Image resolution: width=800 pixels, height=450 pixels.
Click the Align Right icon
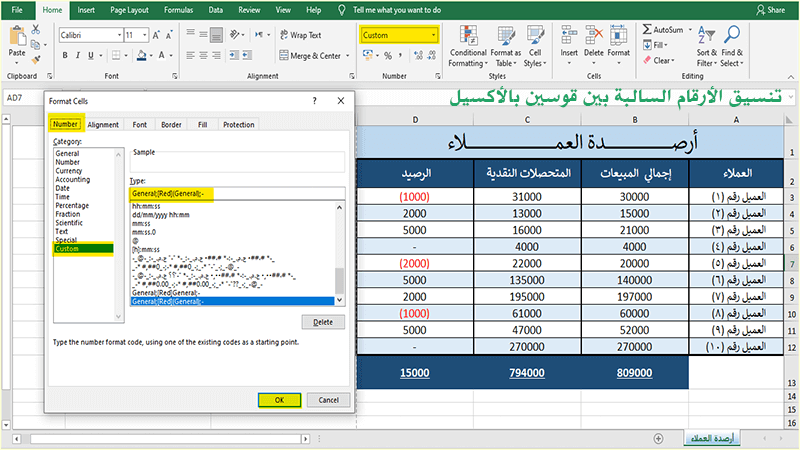[216, 55]
